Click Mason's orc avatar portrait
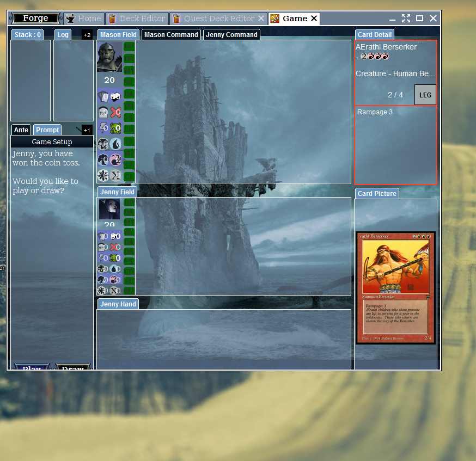 (x=109, y=57)
